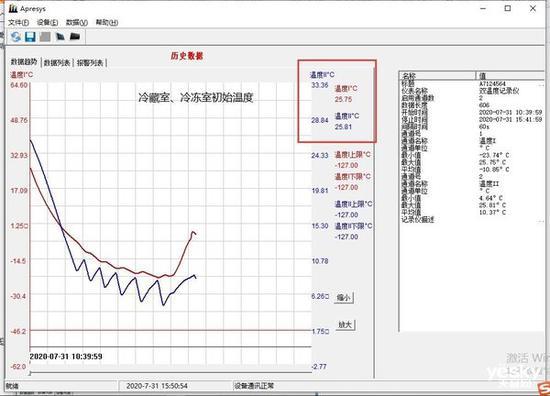Click the grey square toolbar icon
This screenshot has width=550, height=396.
(x=45, y=36)
